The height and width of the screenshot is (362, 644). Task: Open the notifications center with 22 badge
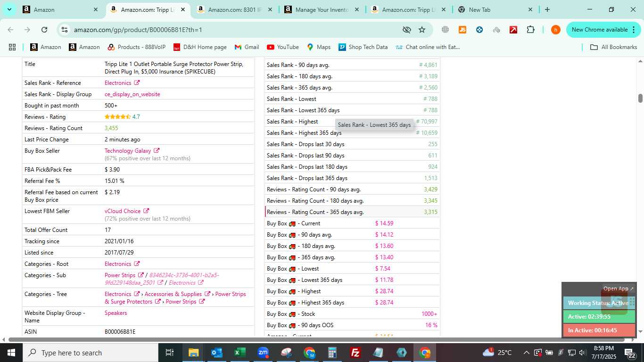[x=630, y=353]
